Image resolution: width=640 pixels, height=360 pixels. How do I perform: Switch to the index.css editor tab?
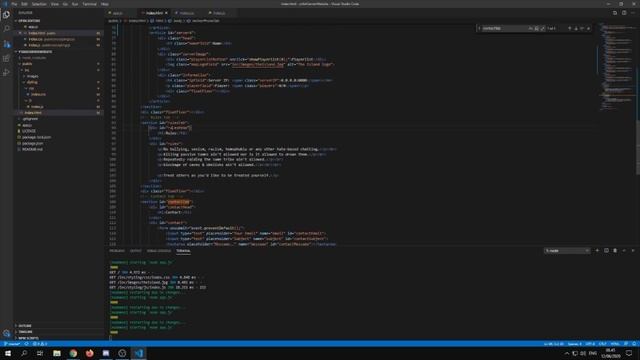(187, 13)
